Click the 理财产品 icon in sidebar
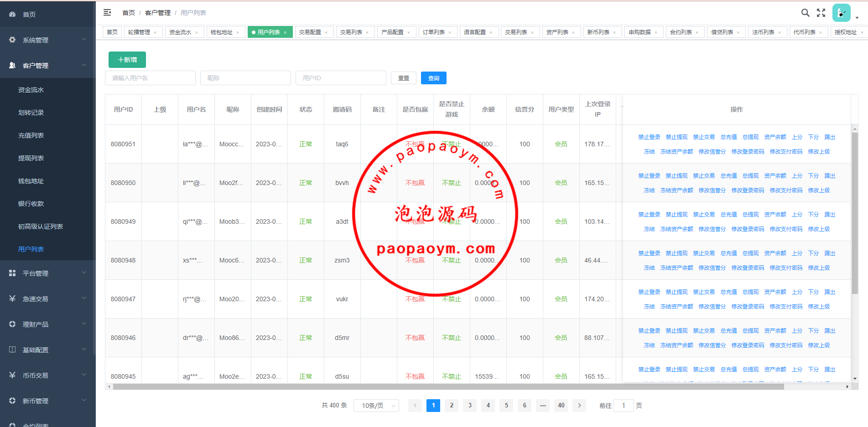 [x=12, y=324]
